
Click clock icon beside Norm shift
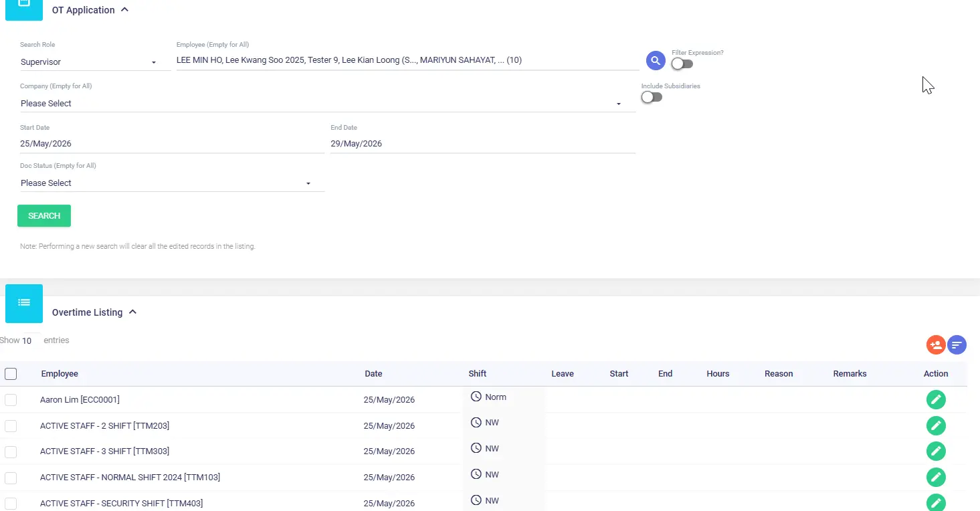point(476,397)
